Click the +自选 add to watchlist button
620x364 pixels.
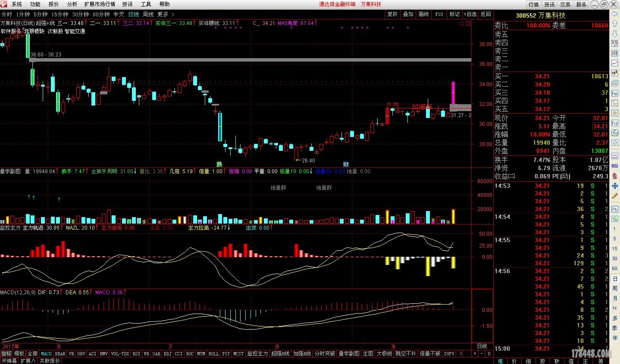470,14
